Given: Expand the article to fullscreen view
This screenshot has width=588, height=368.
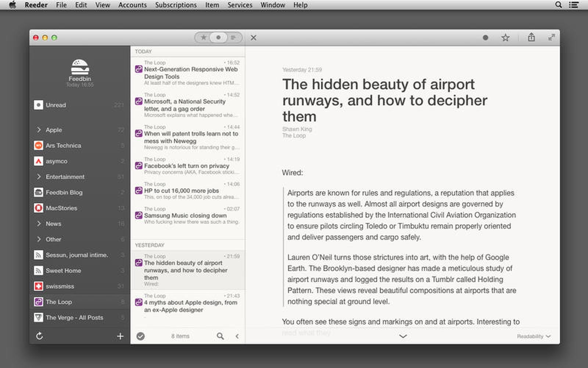Looking at the screenshot, I should (x=551, y=37).
